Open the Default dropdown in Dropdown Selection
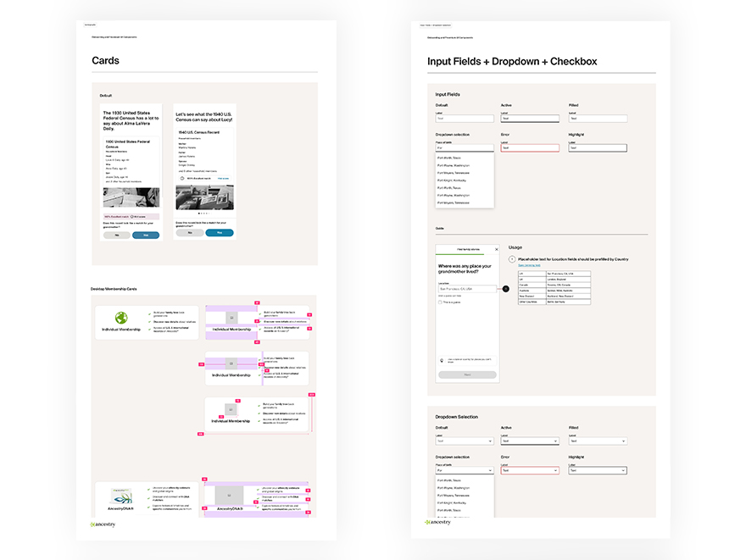 point(465,441)
